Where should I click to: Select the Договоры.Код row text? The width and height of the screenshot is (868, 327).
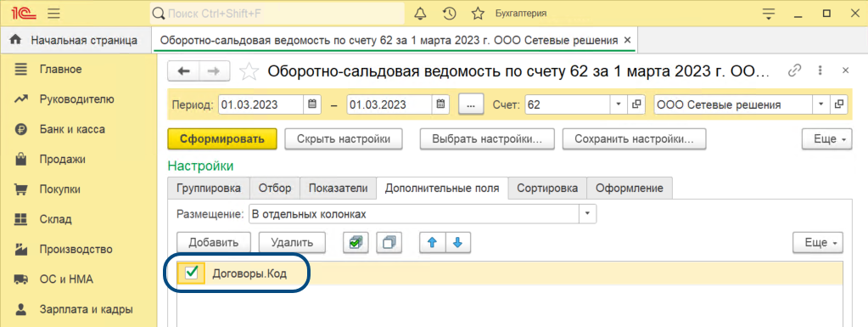249,273
